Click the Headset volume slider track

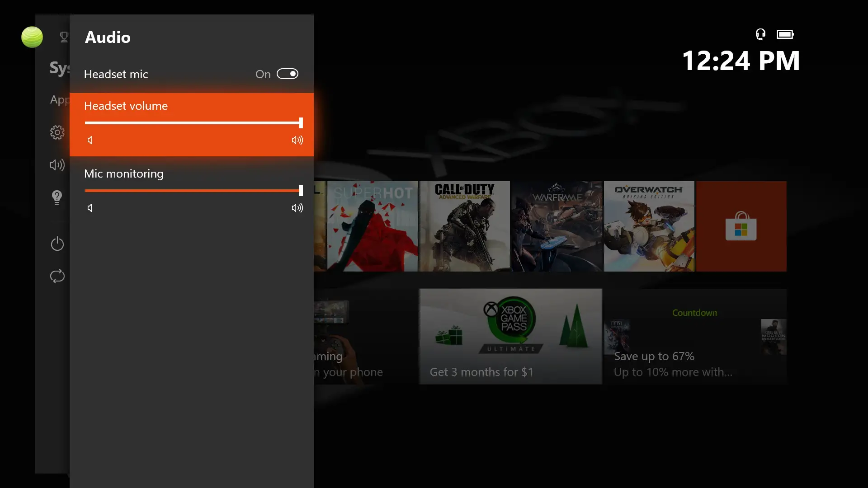pyautogui.click(x=193, y=123)
